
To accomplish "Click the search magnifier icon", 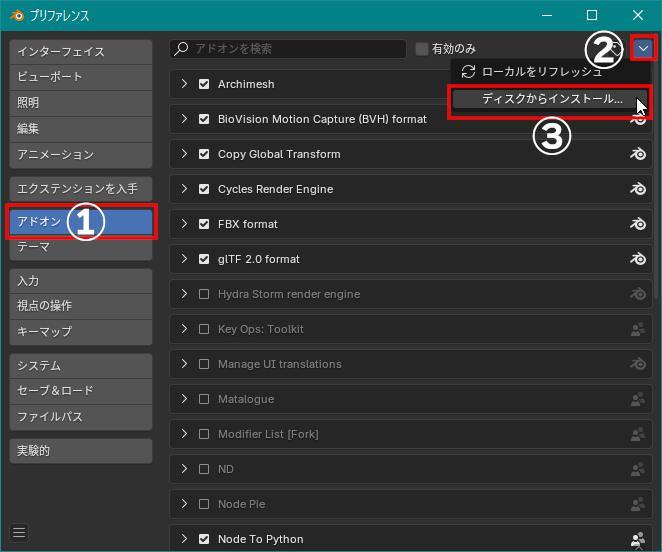I will (181, 49).
